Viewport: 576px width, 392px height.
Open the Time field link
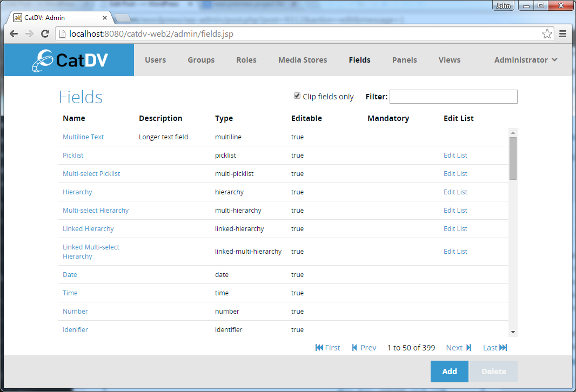pos(70,293)
